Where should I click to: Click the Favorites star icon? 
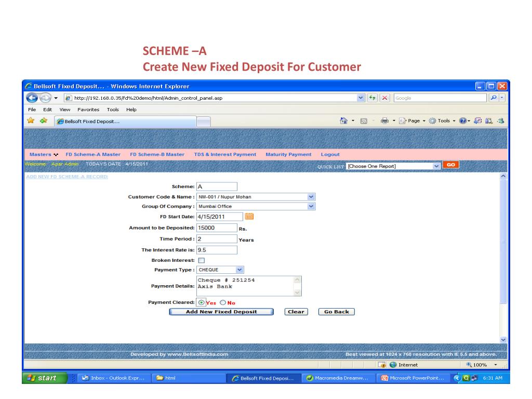(x=30, y=121)
